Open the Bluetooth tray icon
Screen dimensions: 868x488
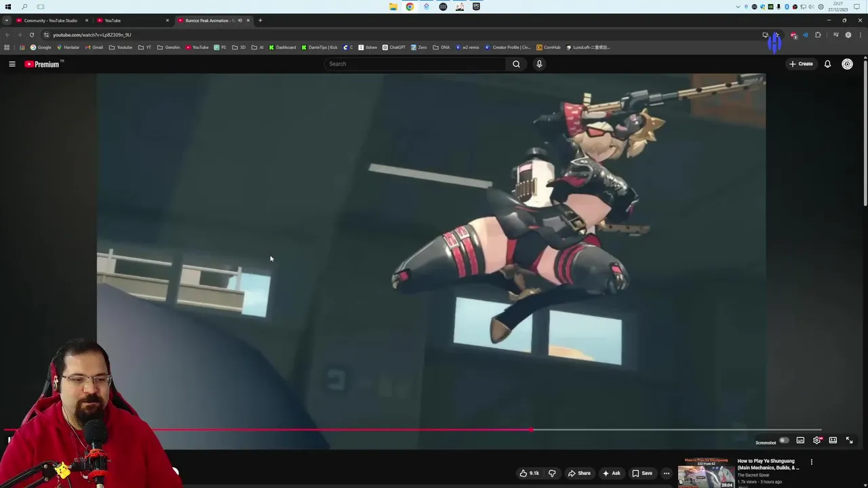(x=787, y=7)
